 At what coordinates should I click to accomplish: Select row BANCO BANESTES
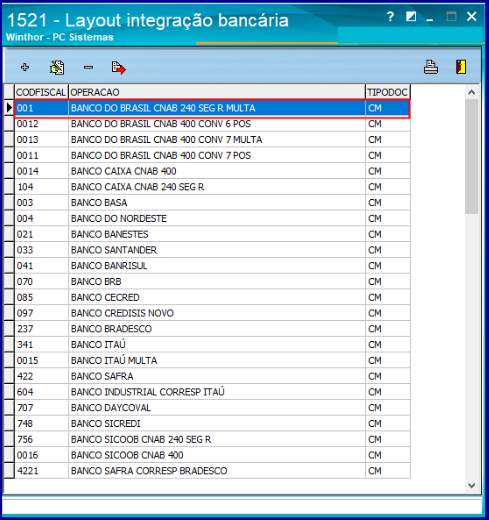coord(212,234)
